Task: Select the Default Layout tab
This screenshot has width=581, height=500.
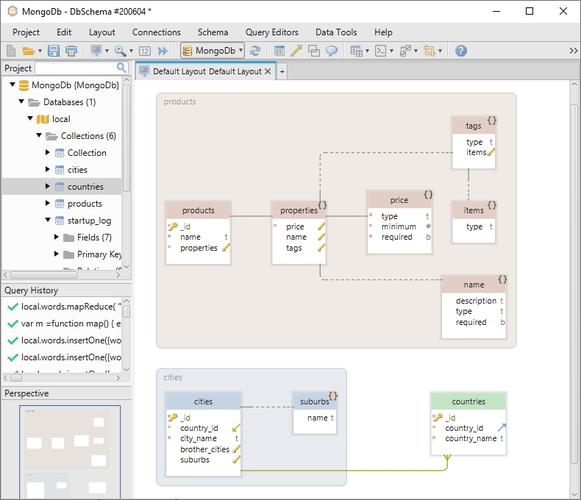Action: (x=207, y=71)
